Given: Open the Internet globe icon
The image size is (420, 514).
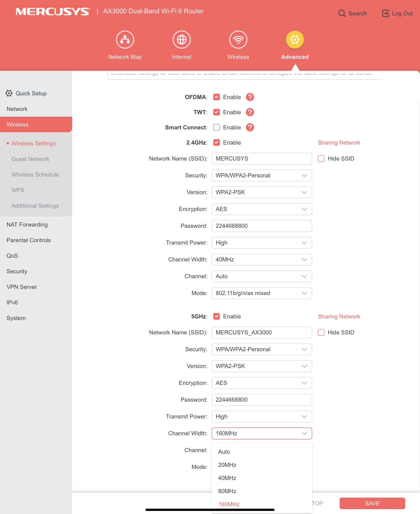Looking at the screenshot, I should pyautogui.click(x=181, y=39).
